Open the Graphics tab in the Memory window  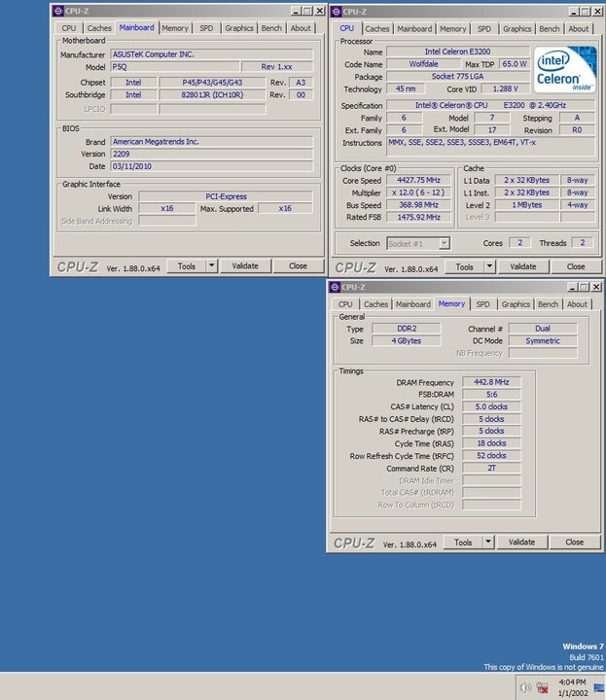[x=516, y=304]
